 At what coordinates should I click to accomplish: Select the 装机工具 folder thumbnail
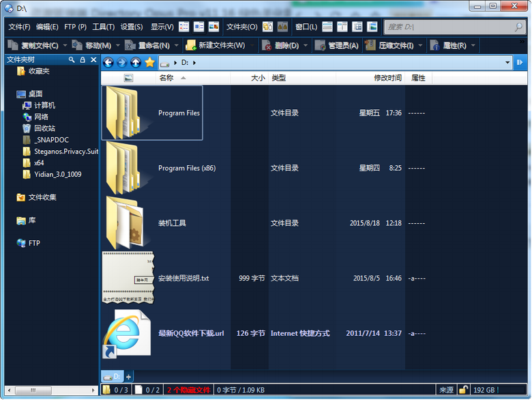(x=123, y=223)
